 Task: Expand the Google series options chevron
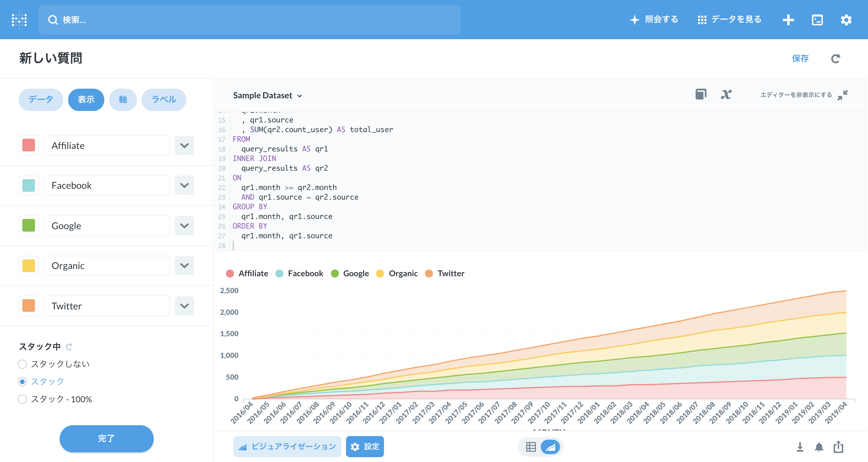184,226
